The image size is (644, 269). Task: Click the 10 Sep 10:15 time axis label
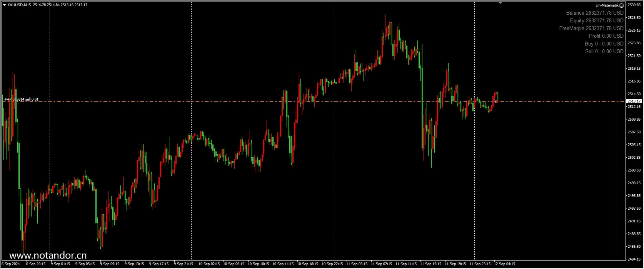click(x=258, y=264)
